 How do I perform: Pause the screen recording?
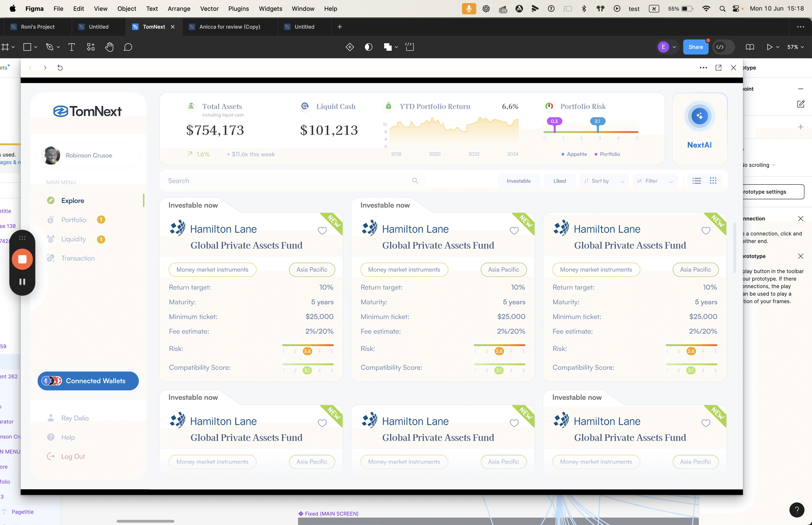(23, 282)
